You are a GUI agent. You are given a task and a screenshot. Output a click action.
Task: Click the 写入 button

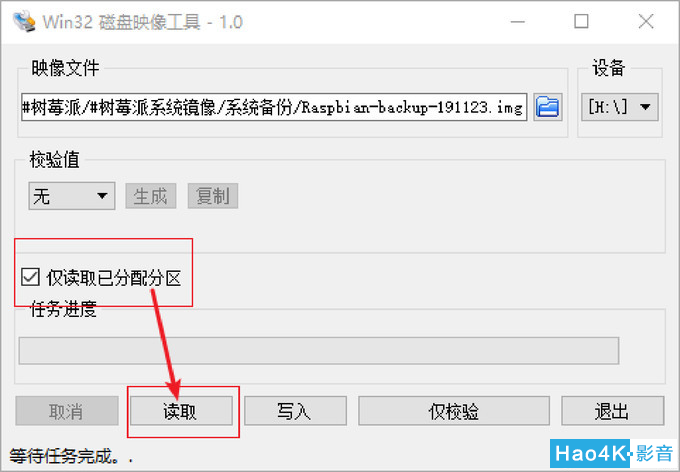point(295,410)
